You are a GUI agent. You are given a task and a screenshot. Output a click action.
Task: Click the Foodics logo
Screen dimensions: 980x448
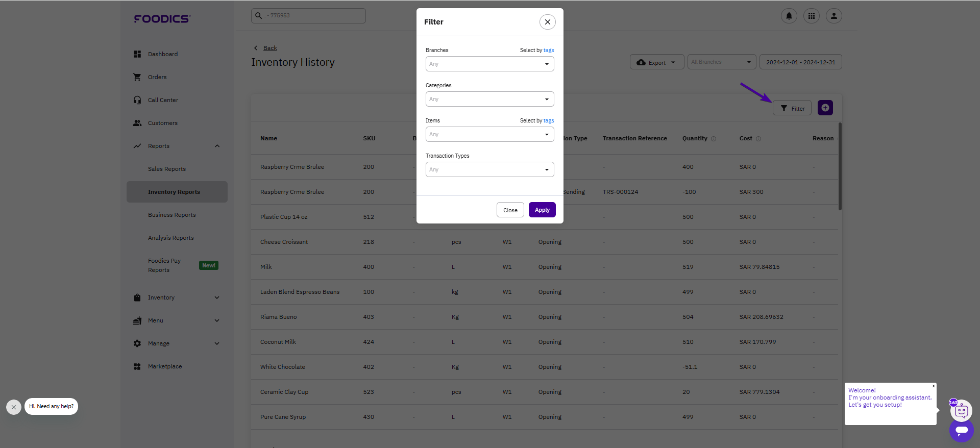[162, 19]
